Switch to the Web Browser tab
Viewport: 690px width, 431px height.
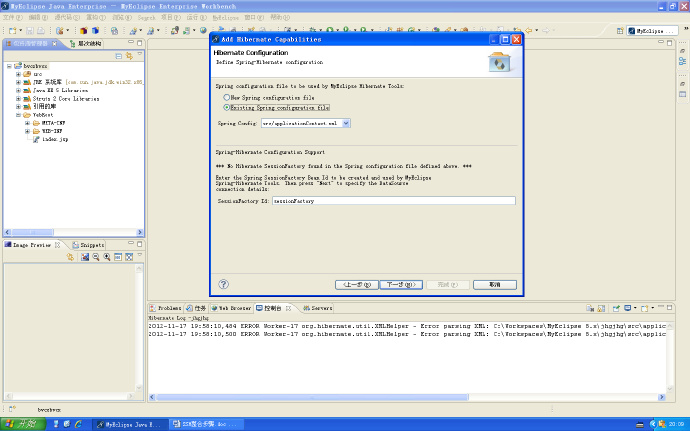231,308
